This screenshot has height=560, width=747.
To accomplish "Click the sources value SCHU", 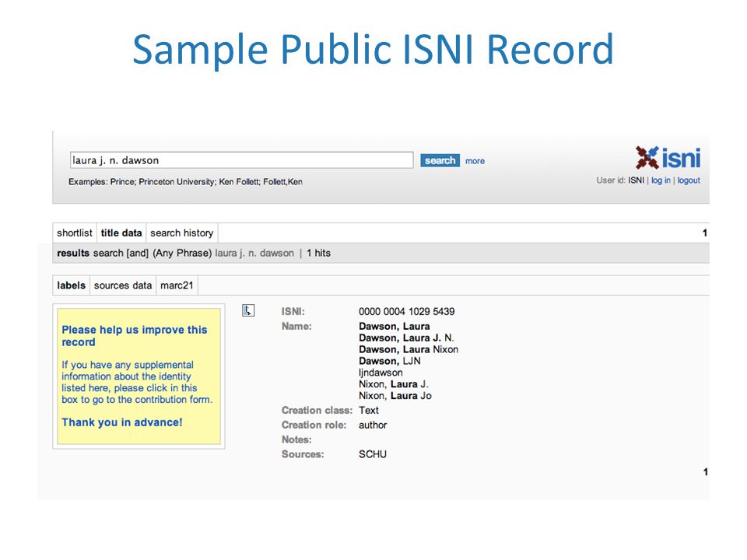I will [x=373, y=454].
